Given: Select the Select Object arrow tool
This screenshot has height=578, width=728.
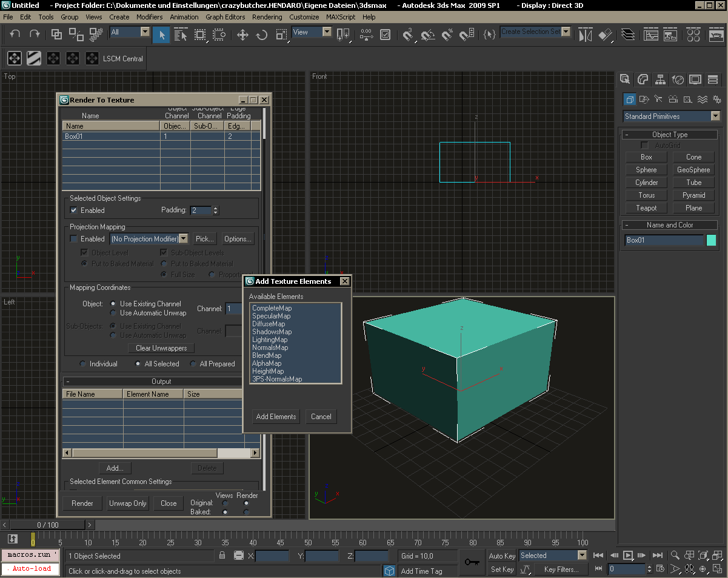Looking at the screenshot, I should pos(161,35).
